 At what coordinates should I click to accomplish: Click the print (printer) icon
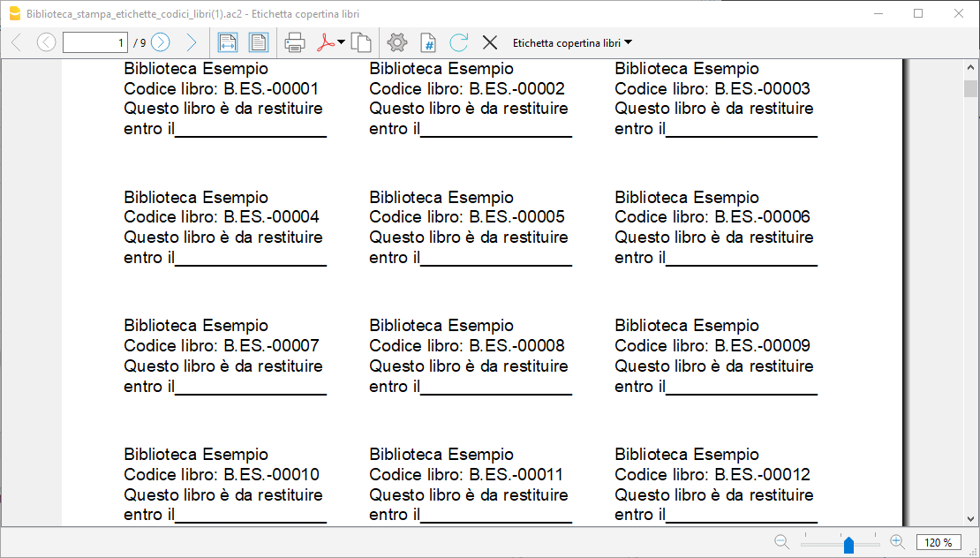click(x=295, y=42)
